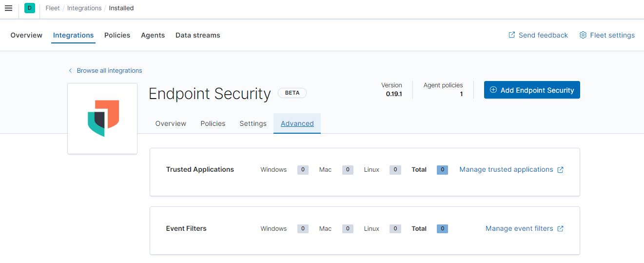Click the Send feedback external-link icon
Viewport: 644px width, 263px height.
tap(511, 35)
